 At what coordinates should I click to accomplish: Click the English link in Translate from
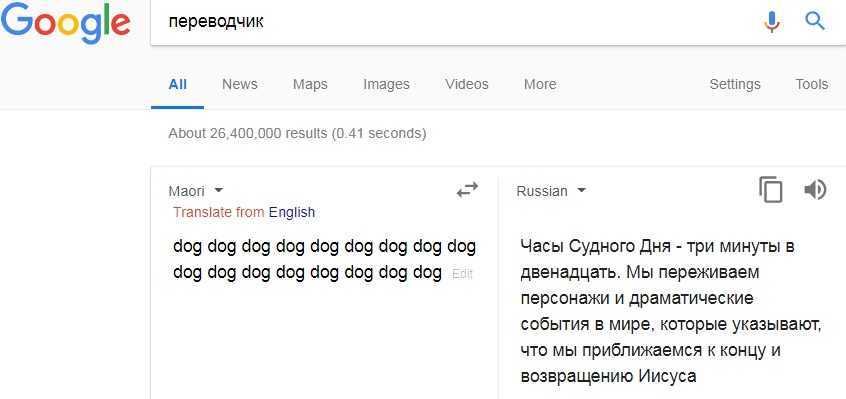click(292, 212)
